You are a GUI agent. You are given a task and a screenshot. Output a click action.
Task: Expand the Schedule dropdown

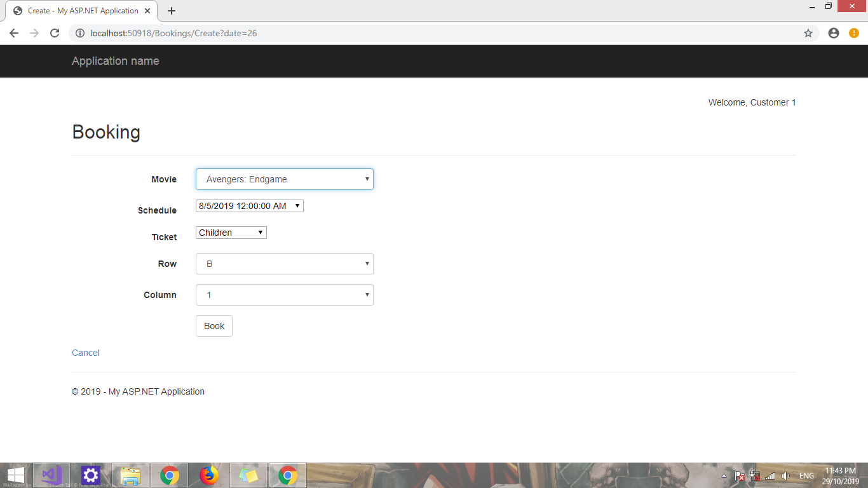click(x=249, y=205)
